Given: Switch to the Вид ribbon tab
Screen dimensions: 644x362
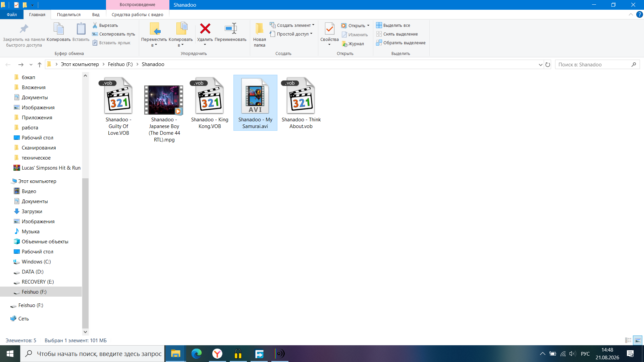Looking at the screenshot, I should (x=96, y=14).
